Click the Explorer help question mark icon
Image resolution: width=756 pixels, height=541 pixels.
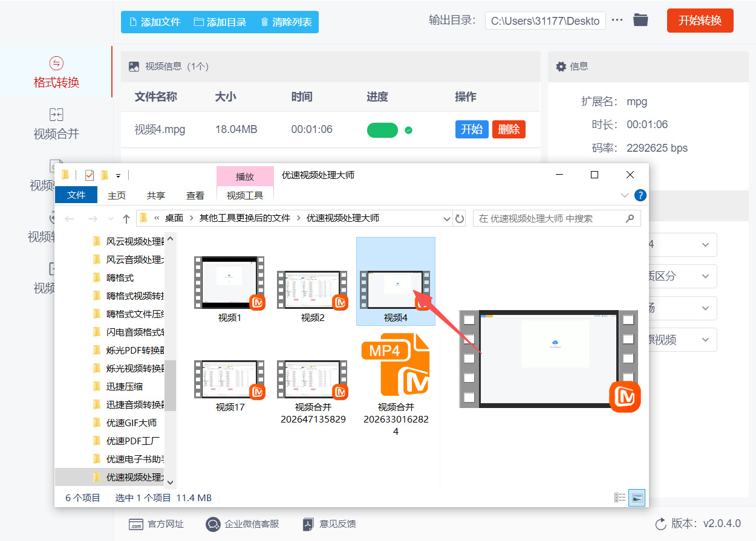(640, 195)
